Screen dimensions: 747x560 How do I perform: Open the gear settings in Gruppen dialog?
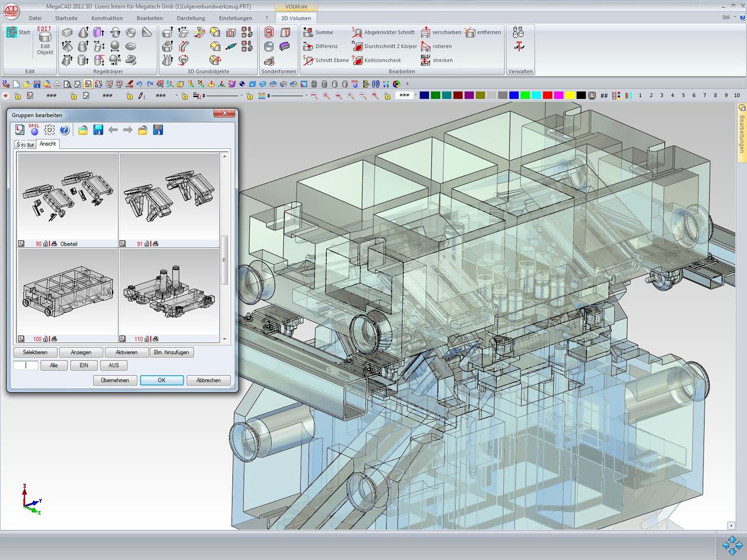coord(50,130)
